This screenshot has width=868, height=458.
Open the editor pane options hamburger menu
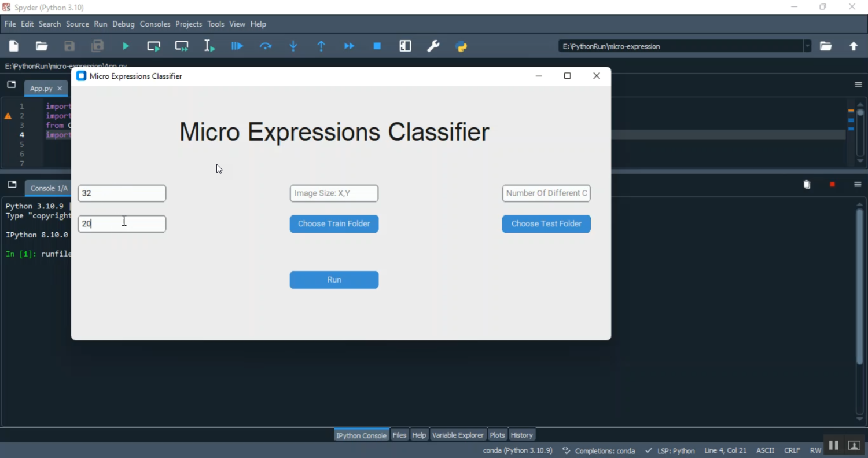tap(858, 85)
